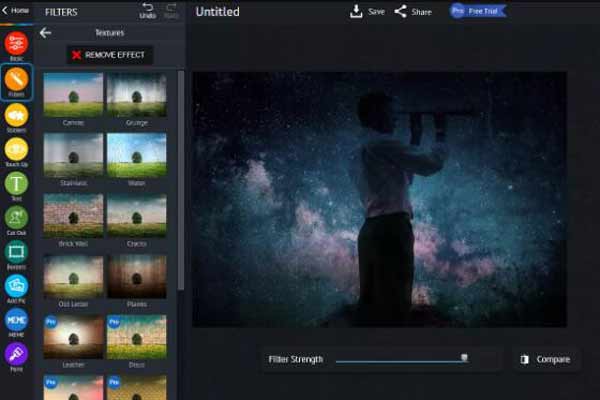Share the Untitled image
This screenshot has height=400, width=600.
[x=413, y=11]
